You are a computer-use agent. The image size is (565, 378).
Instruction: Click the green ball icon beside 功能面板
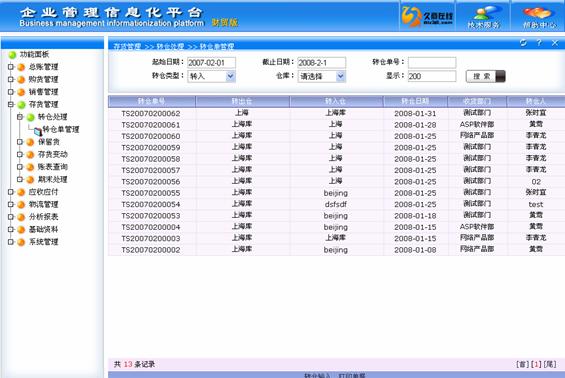12,54
